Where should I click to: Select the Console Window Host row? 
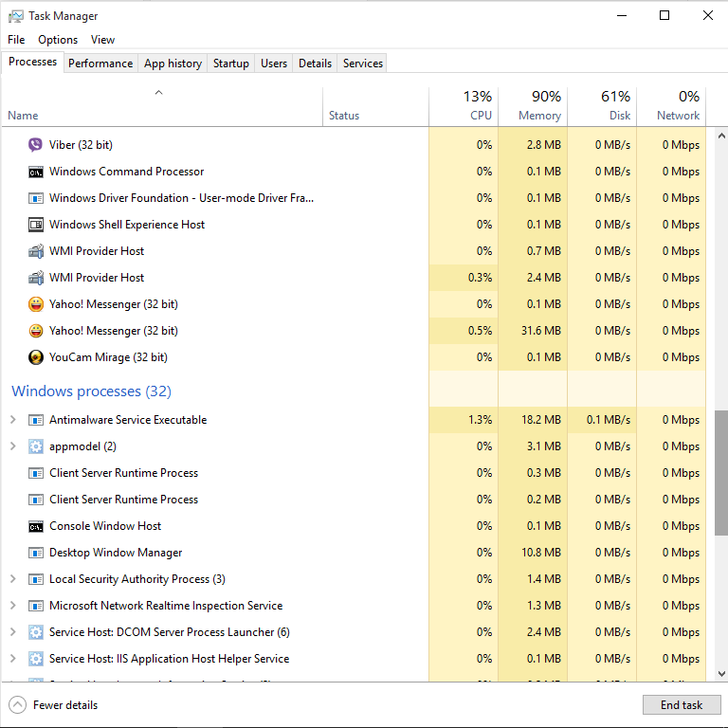point(354,526)
